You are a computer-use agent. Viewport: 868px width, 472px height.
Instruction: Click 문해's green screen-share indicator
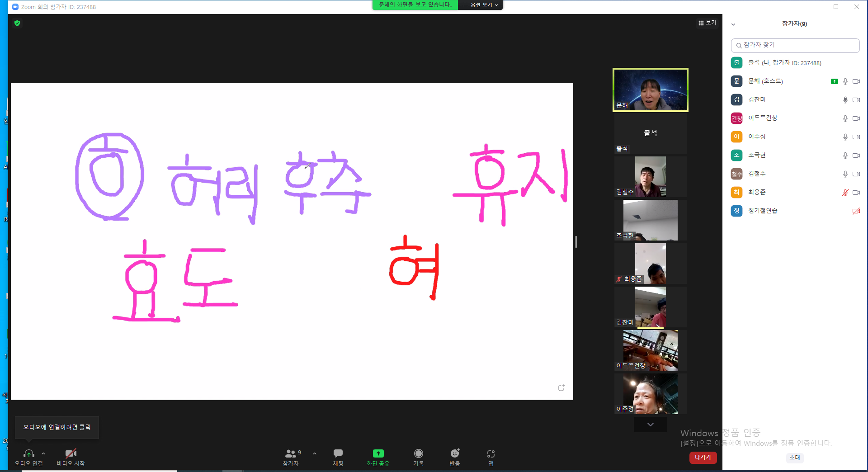pos(835,81)
